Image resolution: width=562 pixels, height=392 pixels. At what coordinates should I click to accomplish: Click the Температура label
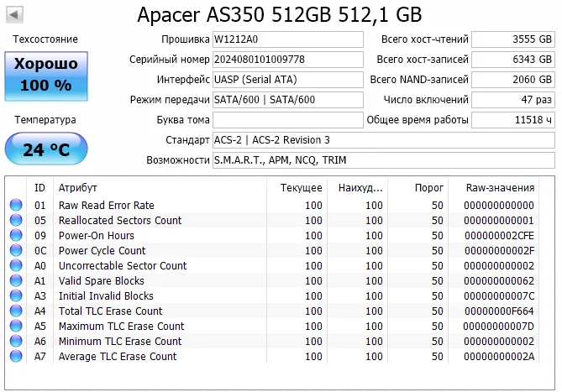[x=45, y=120]
